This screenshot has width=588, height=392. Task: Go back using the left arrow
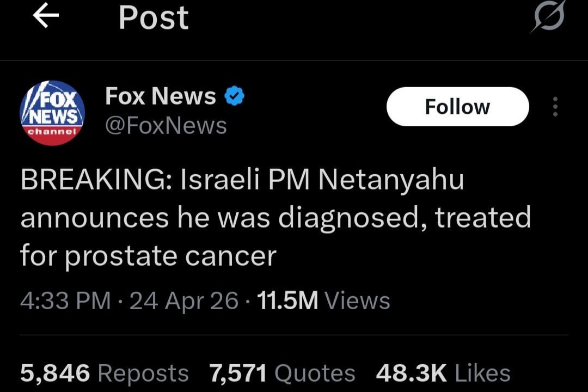[x=46, y=17]
